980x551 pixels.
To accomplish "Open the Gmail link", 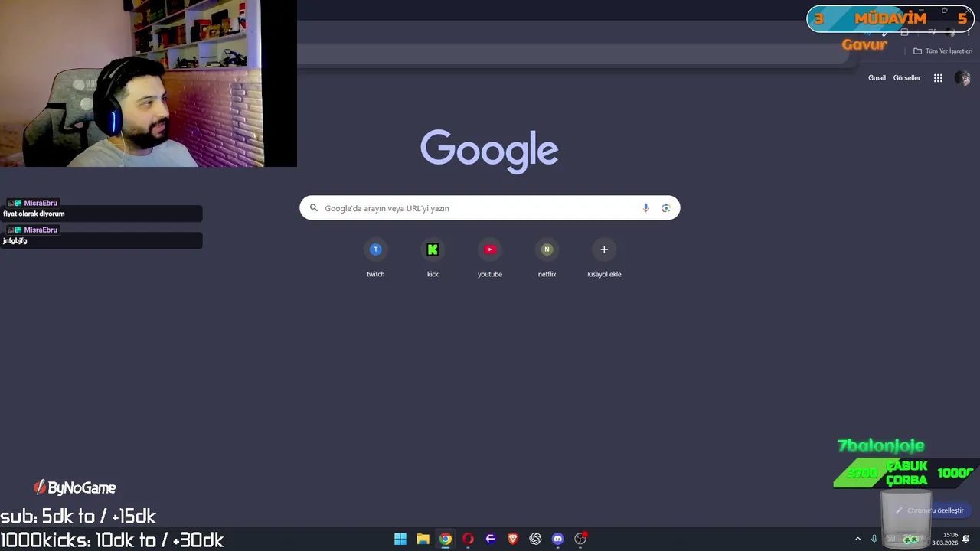I will (x=877, y=78).
